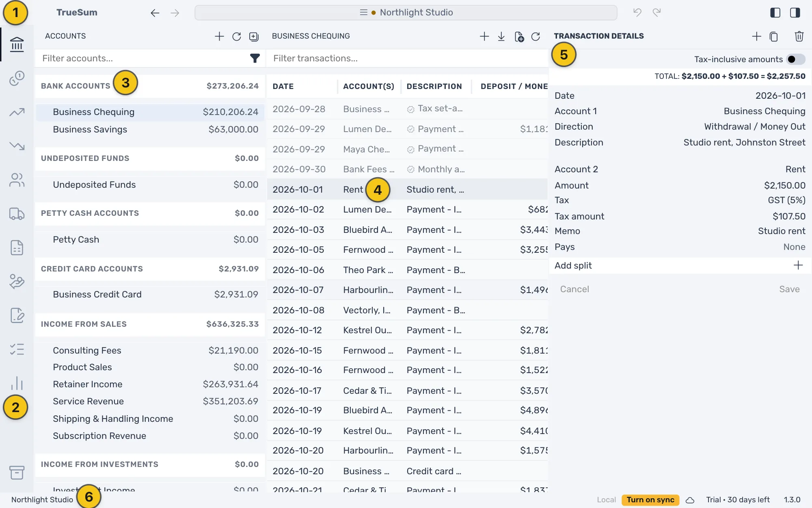Toggle the left sidebar panel
The image size is (812, 508).
pyautogui.click(x=775, y=13)
